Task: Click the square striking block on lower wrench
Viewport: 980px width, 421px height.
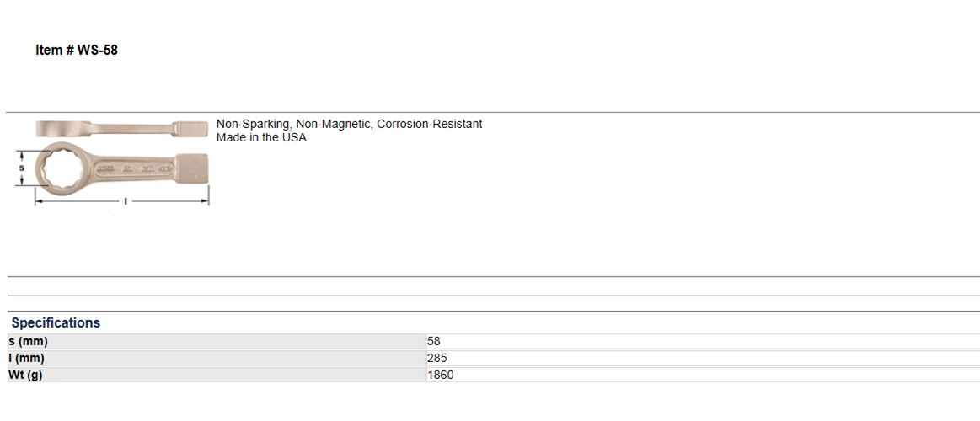Action: (191, 168)
